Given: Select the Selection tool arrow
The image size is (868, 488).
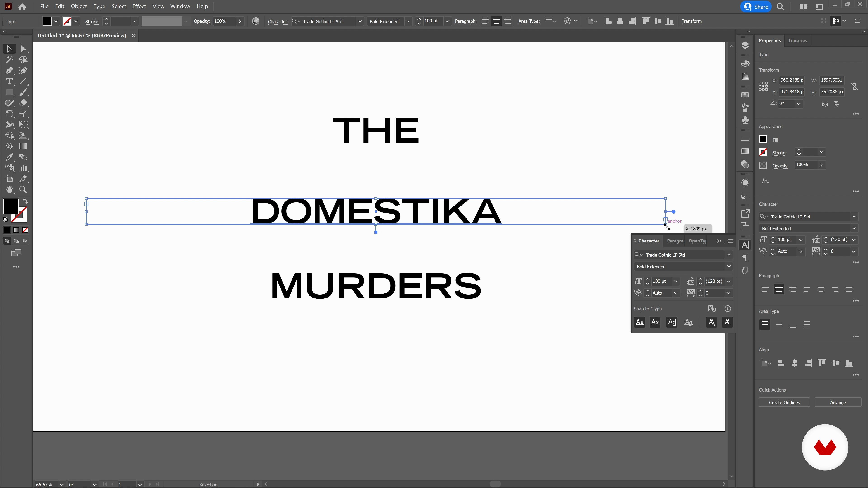Looking at the screenshot, I should point(9,49).
